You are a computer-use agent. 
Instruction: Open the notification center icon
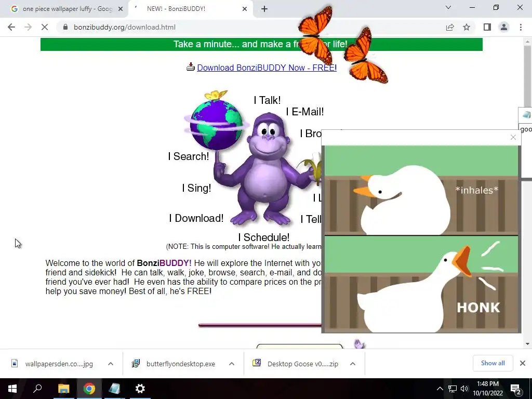click(516, 389)
